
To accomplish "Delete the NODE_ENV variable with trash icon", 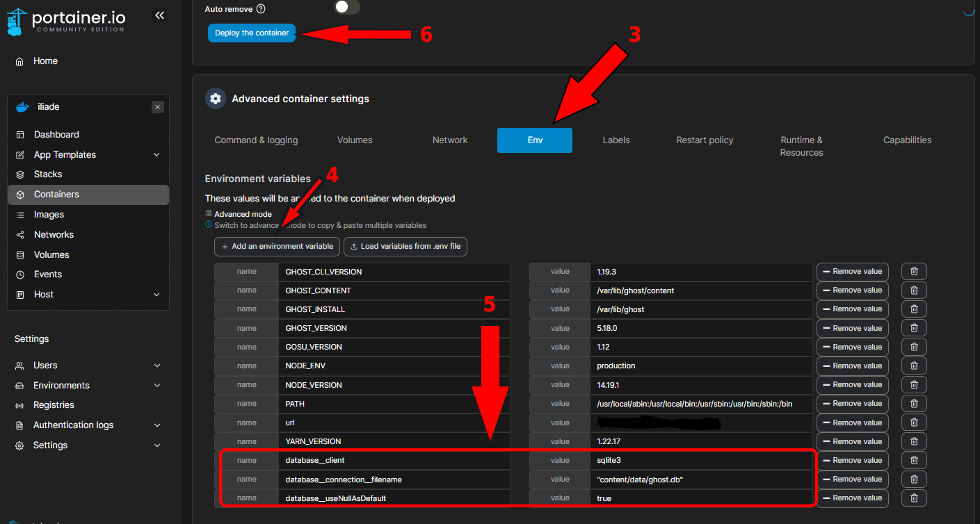I will (x=914, y=366).
